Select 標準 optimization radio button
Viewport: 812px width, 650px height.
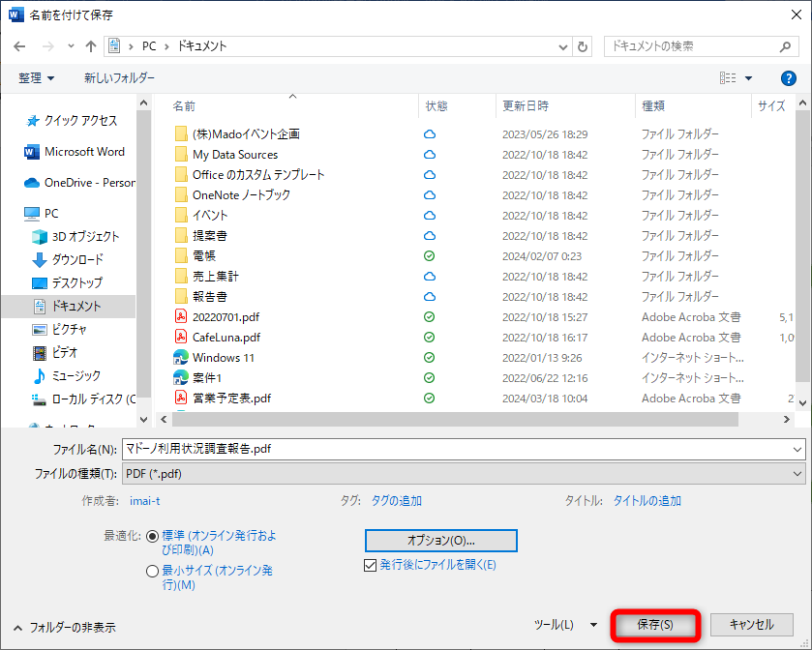(152, 536)
